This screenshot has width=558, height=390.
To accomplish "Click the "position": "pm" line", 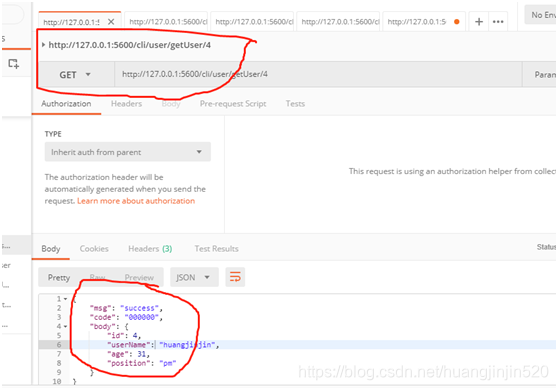I will point(142,363).
